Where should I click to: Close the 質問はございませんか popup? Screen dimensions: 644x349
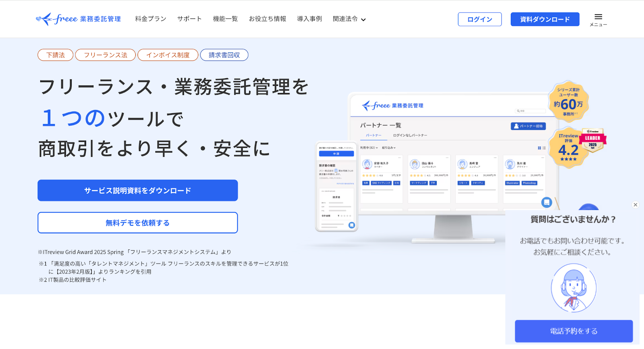pyautogui.click(x=635, y=205)
